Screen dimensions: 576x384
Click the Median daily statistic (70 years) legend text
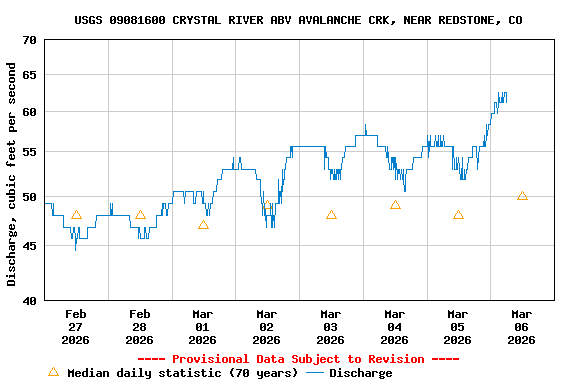click(183, 373)
